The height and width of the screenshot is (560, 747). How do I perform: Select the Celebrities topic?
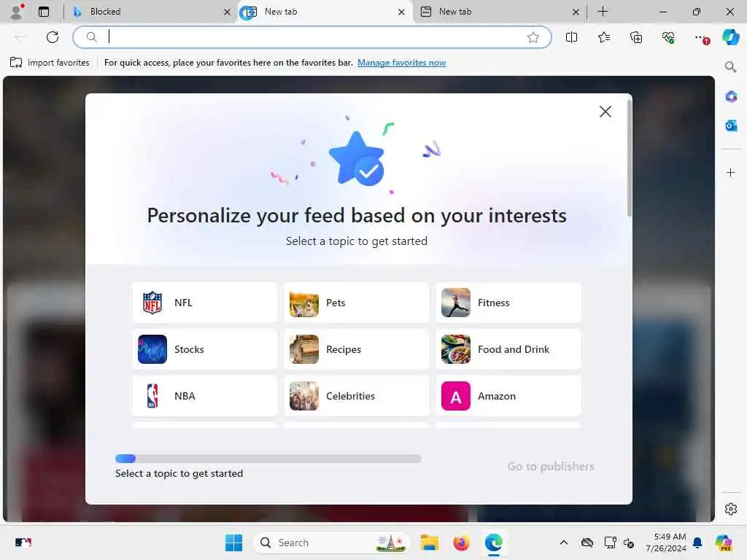pos(356,396)
